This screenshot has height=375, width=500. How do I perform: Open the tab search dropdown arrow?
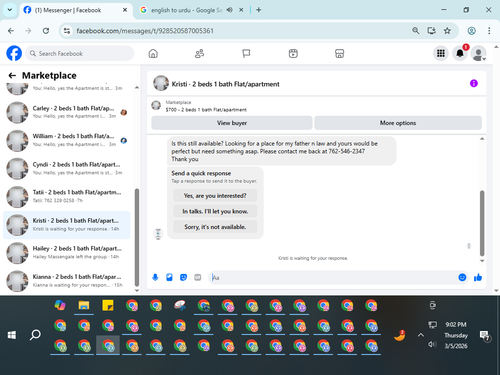10,10
